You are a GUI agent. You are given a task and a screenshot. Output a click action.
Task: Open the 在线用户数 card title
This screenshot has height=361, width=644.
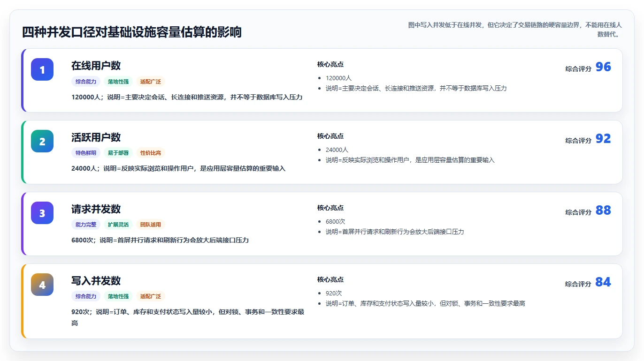click(x=96, y=66)
